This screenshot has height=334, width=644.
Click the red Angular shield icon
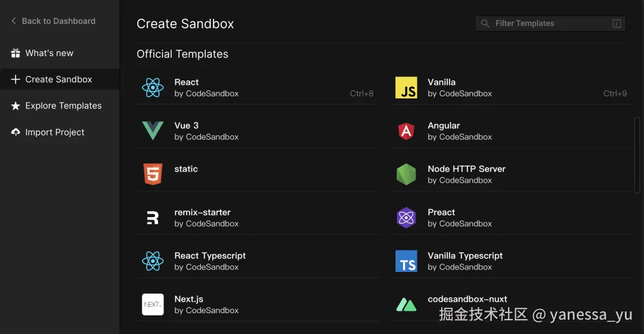tap(406, 131)
